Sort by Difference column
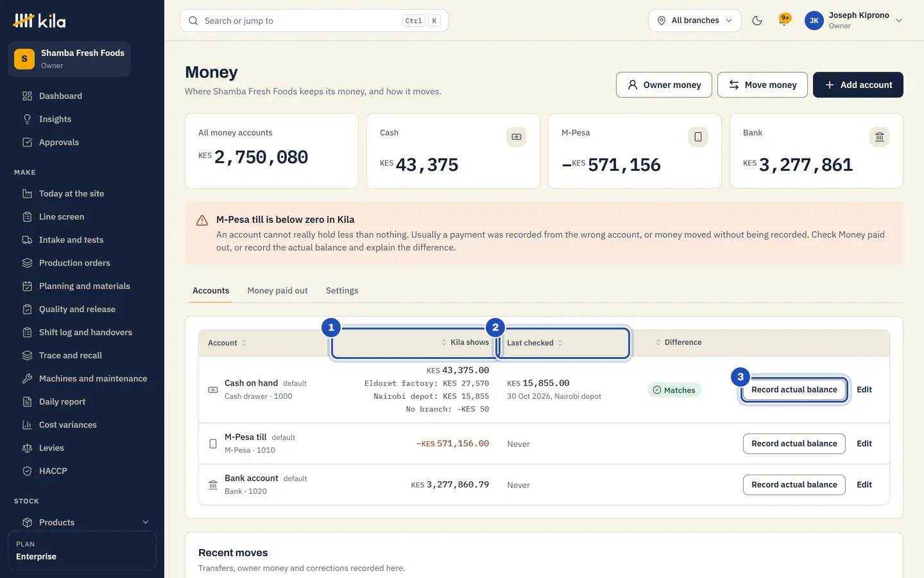924x578 pixels. pos(678,342)
